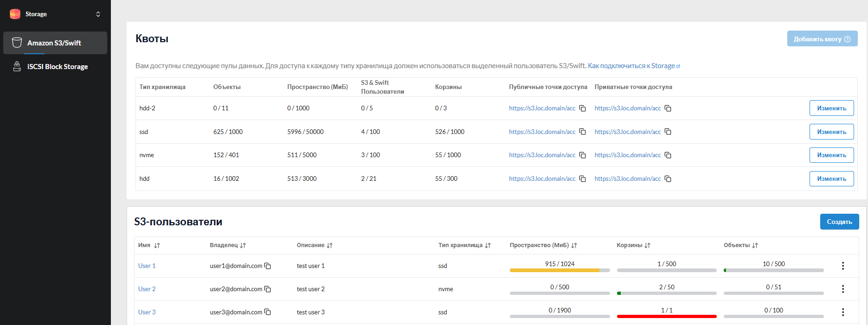This screenshot has width=868, height=325.
Task: Sort S3 users by Владелец
Action: [243, 245]
